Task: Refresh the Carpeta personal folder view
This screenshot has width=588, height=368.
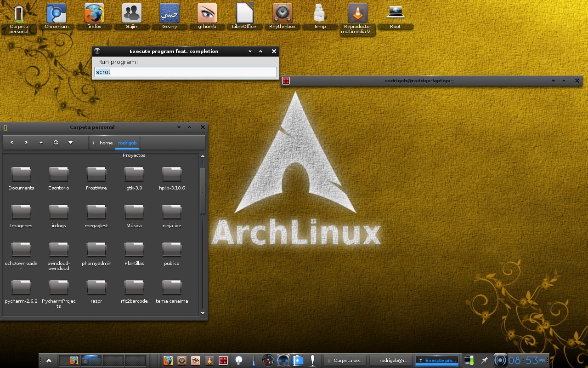Action: tap(56, 143)
